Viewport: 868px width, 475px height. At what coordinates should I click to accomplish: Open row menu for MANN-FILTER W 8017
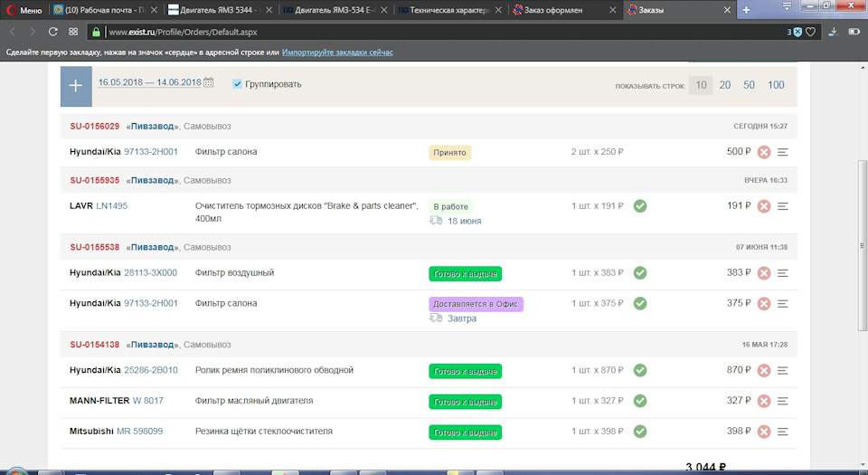click(x=782, y=401)
